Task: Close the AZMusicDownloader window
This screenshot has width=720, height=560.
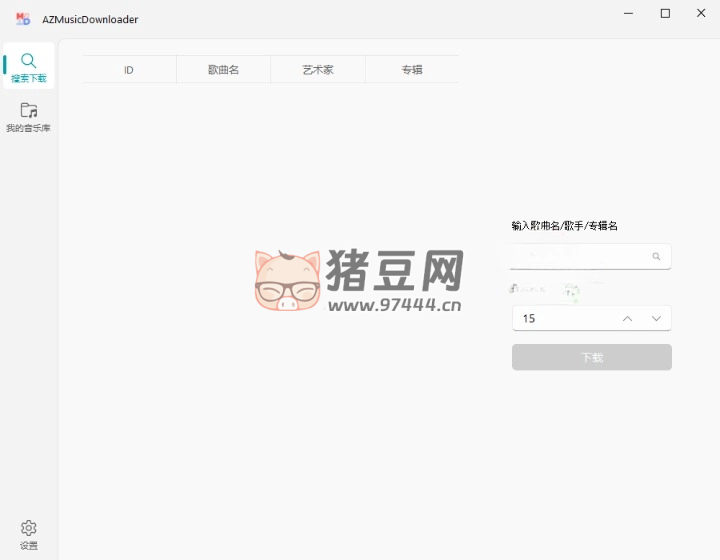Action: click(701, 14)
